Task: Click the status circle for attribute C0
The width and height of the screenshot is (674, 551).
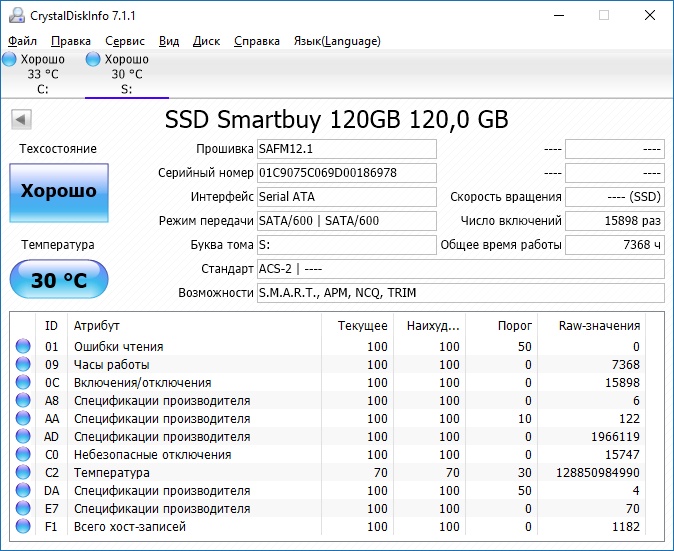Action: [23, 454]
